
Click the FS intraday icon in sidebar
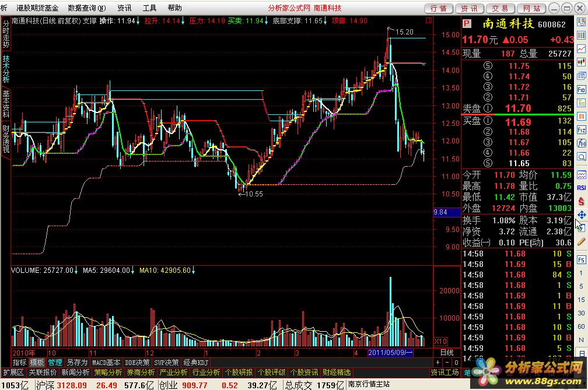581,259
